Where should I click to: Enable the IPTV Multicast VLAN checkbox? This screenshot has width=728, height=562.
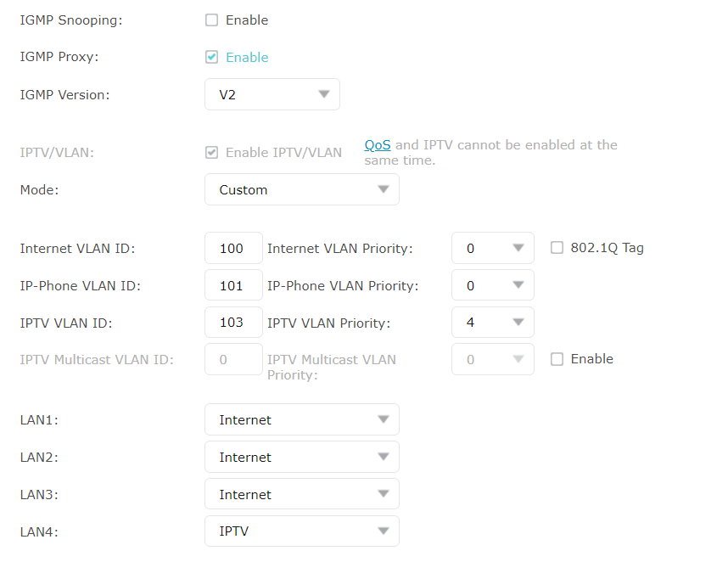(x=557, y=359)
